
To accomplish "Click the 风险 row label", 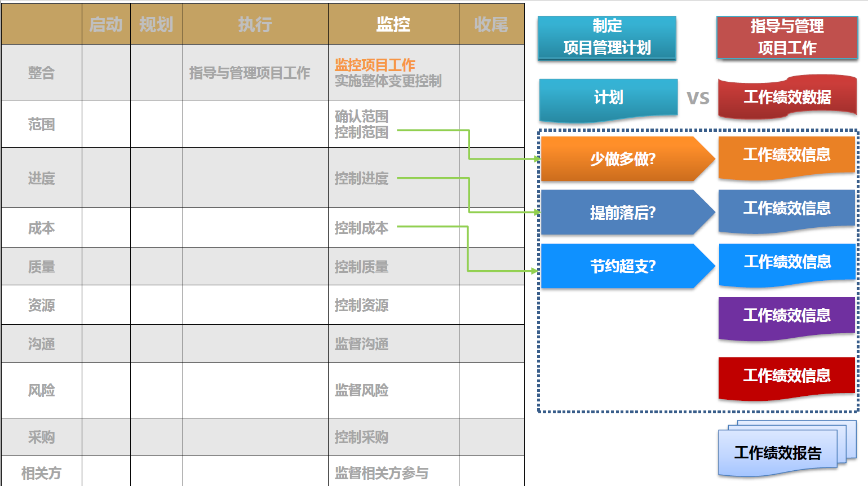I will tap(42, 390).
